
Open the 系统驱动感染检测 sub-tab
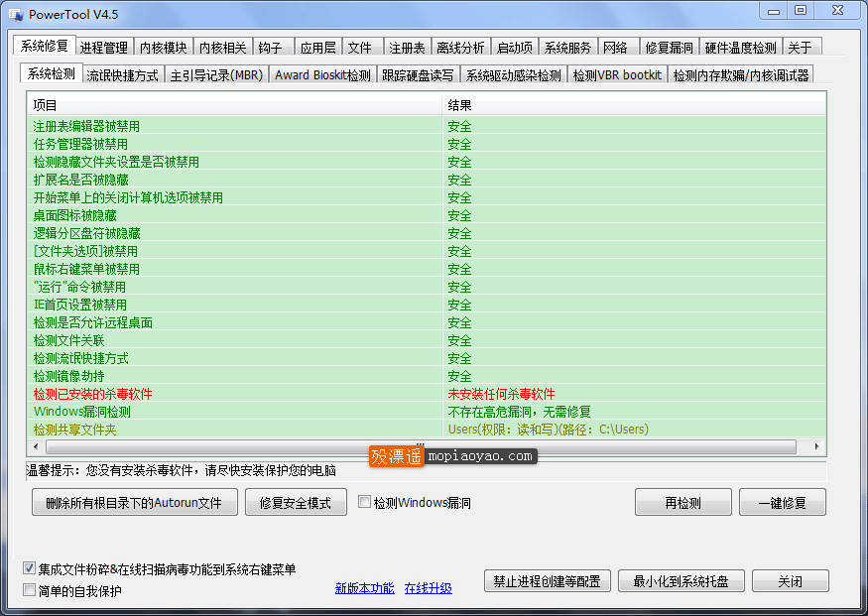pos(513,74)
